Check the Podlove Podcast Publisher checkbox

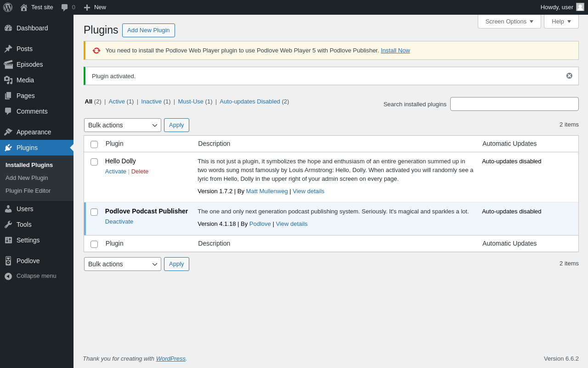click(94, 212)
